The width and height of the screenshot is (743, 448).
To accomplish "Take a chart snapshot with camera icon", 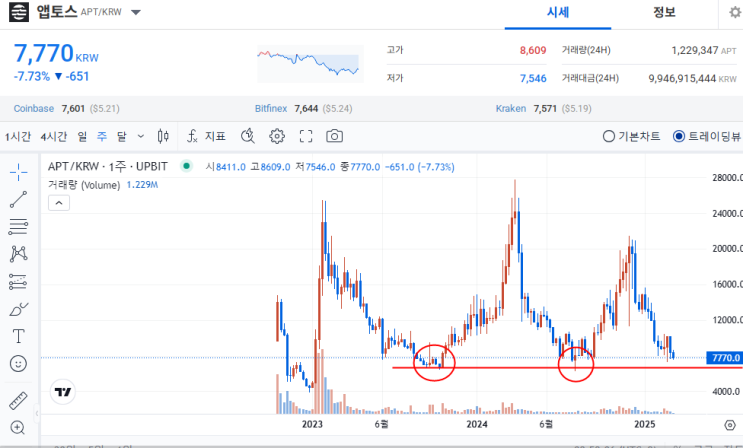I will [335, 137].
